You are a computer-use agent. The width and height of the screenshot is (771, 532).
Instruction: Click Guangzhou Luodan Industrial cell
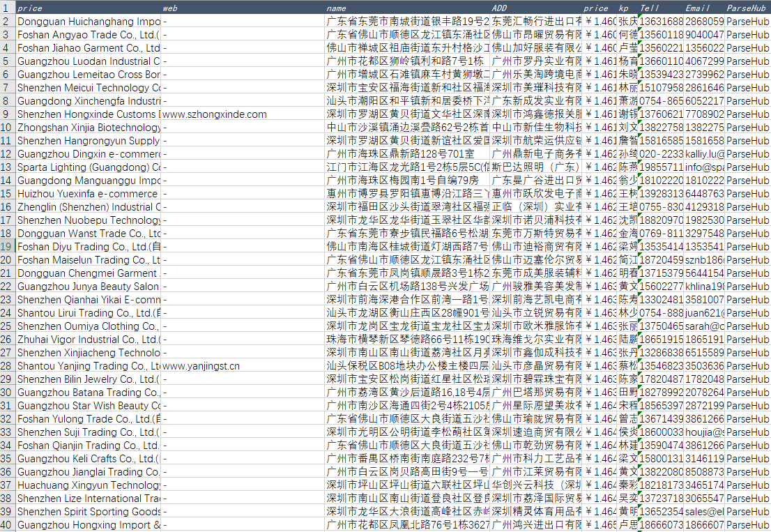click(89, 61)
